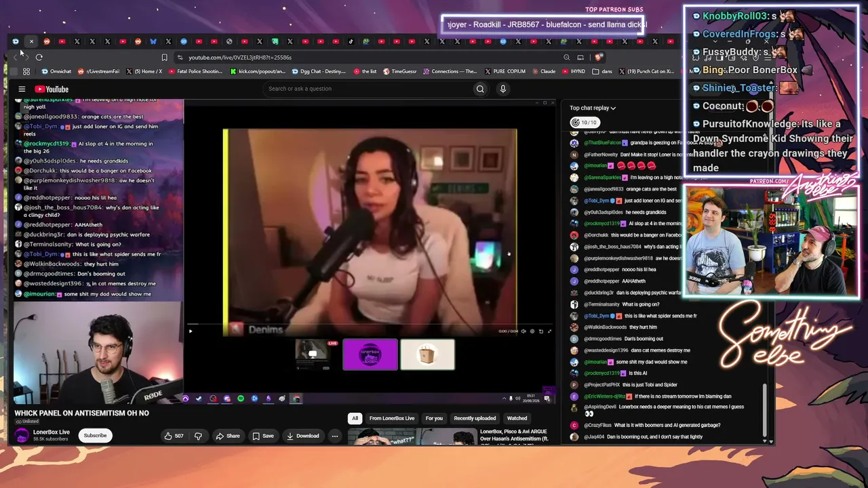
Task: Select the 'Watched' filter chip
Action: (517, 418)
